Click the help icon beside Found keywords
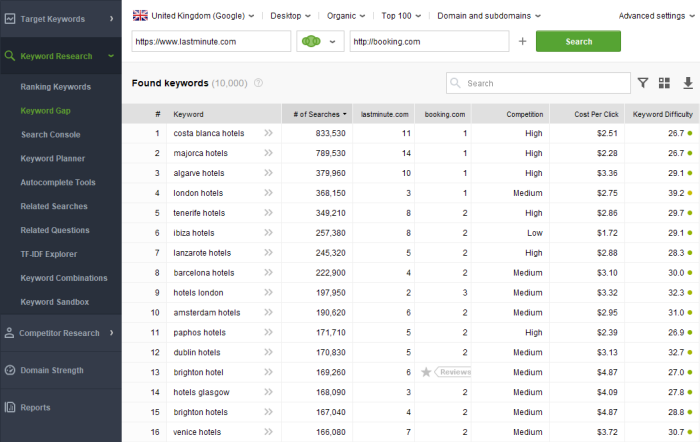This screenshot has width=700, height=442. tap(259, 83)
